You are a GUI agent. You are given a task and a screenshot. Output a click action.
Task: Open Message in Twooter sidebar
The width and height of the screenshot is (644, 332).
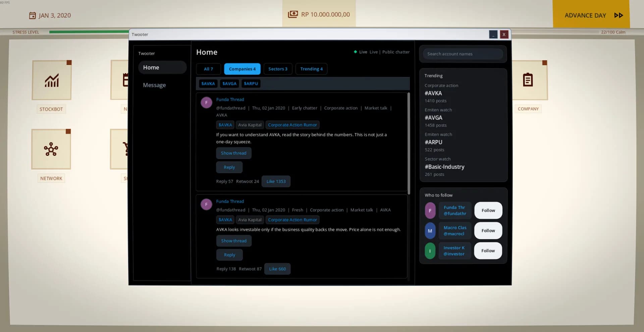154,85
